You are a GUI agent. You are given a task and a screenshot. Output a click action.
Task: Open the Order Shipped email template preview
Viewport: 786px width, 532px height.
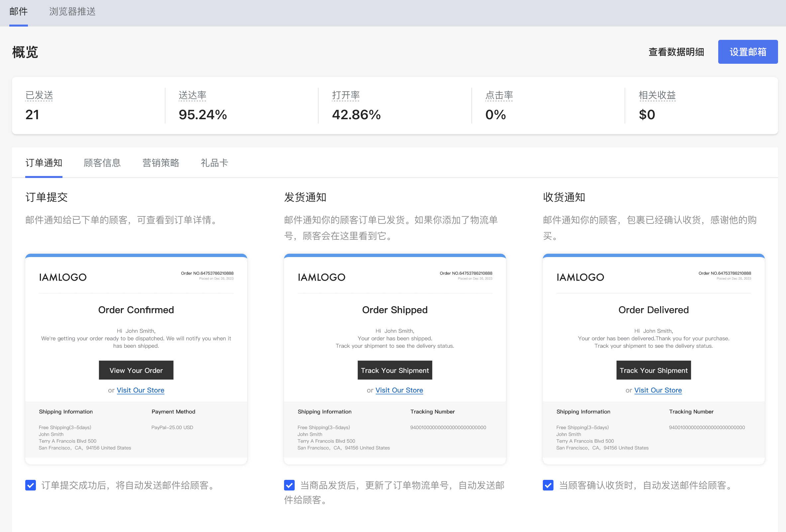pyautogui.click(x=395, y=359)
